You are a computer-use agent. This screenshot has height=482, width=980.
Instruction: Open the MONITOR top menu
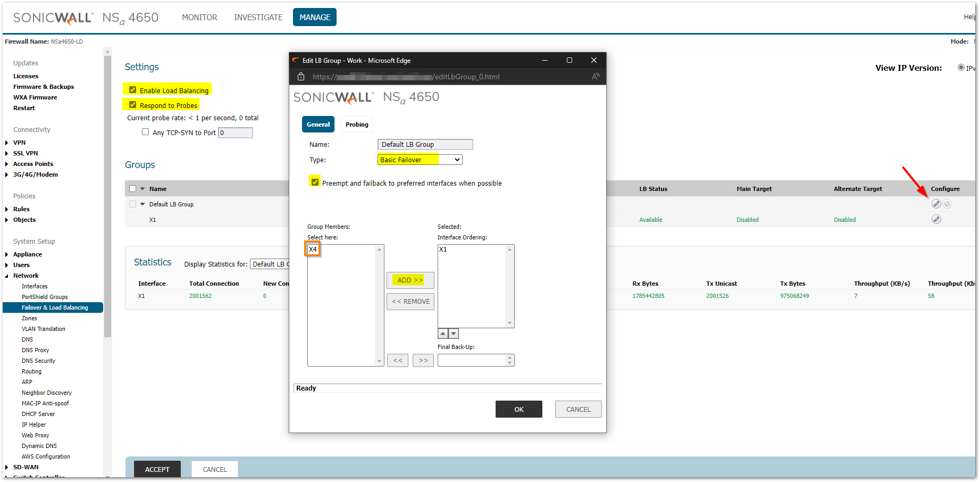point(199,18)
